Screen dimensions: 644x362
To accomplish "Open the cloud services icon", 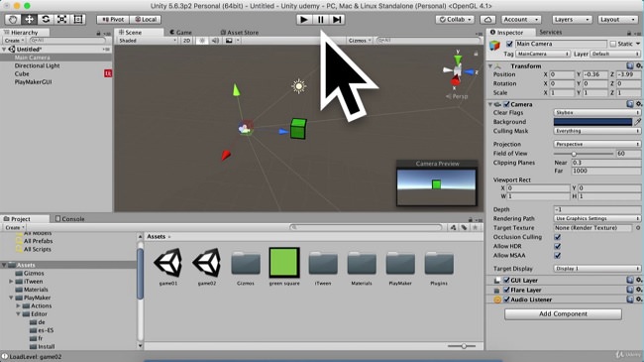I will coord(487,19).
